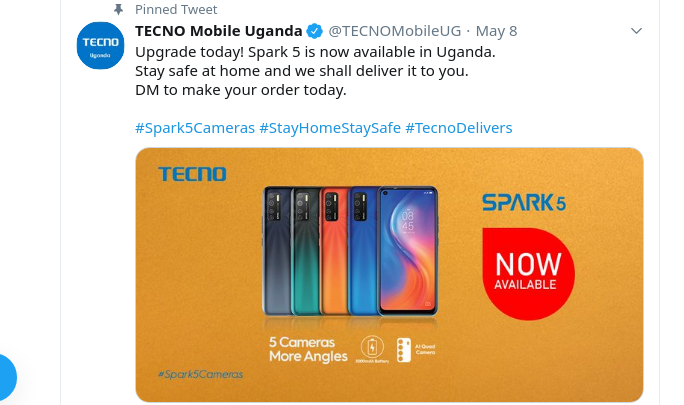The height and width of the screenshot is (405, 684).
Task: Click the blue verified badge
Action: (315, 31)
